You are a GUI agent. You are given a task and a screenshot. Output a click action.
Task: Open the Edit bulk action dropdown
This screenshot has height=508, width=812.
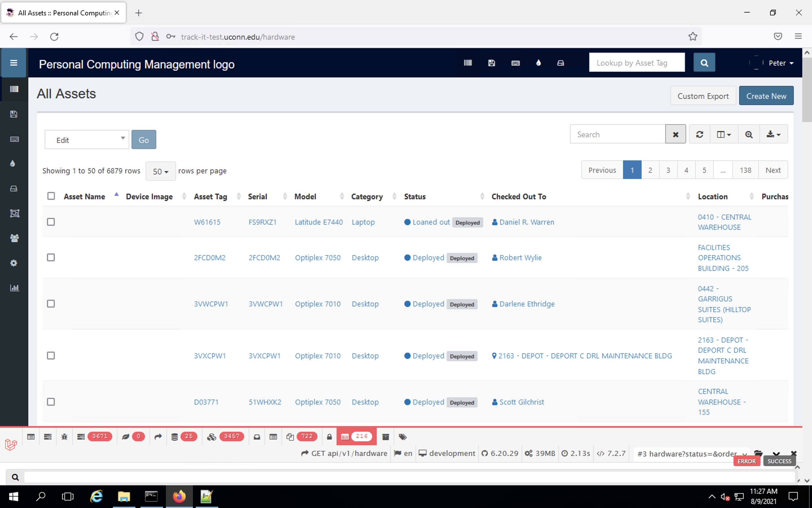click(87, 140)
